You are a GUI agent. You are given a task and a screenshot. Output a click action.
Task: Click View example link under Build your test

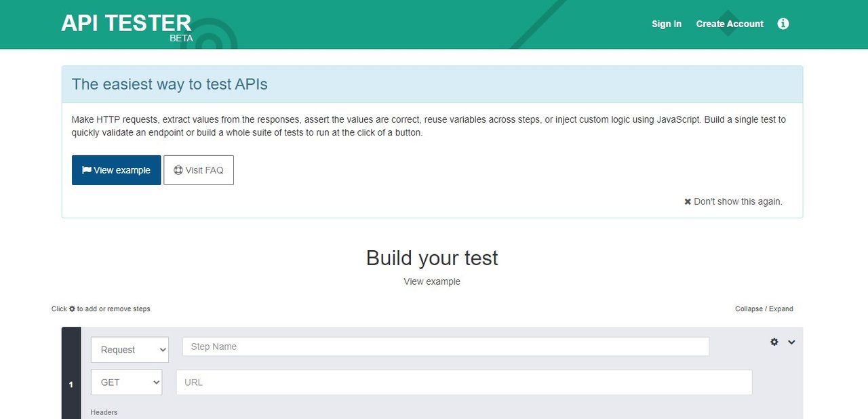point(432,281)
